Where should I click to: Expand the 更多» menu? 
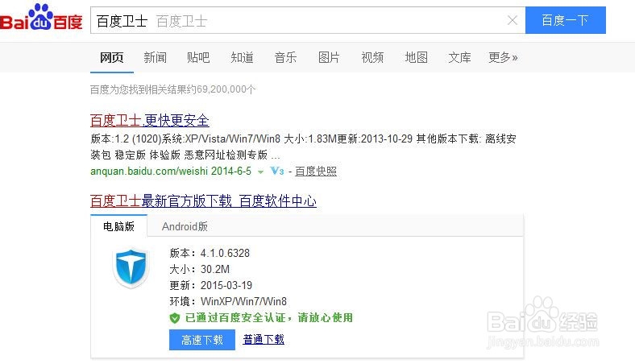tap(503, 57)
